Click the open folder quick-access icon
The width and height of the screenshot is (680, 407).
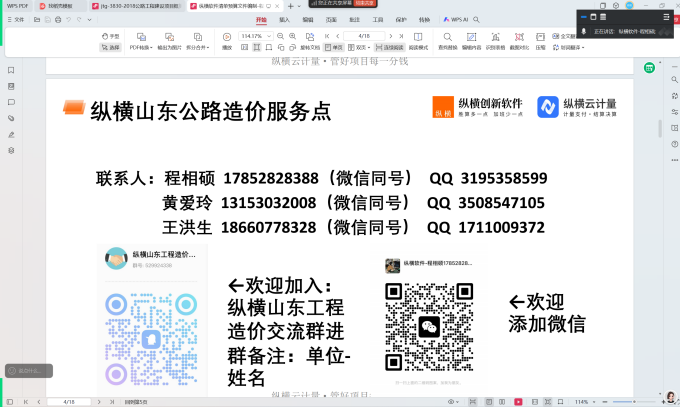(37, 20)
